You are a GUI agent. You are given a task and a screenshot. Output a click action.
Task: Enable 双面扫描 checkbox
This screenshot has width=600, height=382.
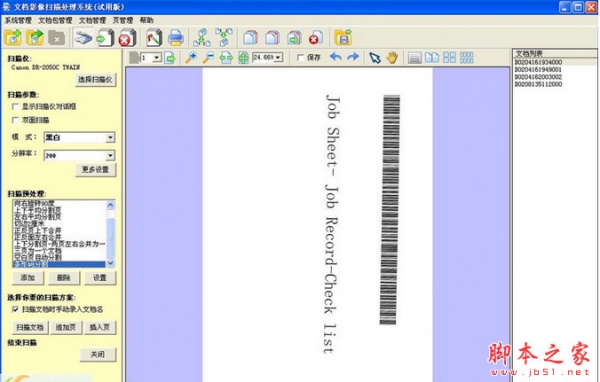pyautogui.click(x=15, y=120)
